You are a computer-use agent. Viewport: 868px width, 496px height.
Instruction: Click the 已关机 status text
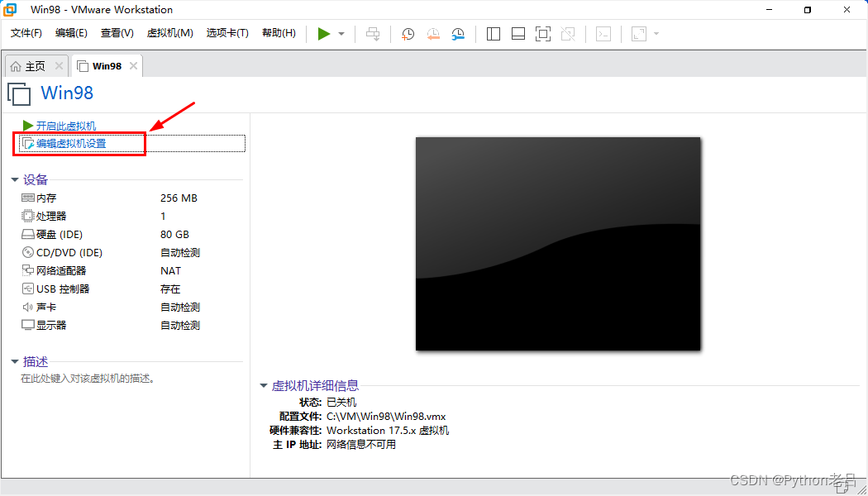341,402
